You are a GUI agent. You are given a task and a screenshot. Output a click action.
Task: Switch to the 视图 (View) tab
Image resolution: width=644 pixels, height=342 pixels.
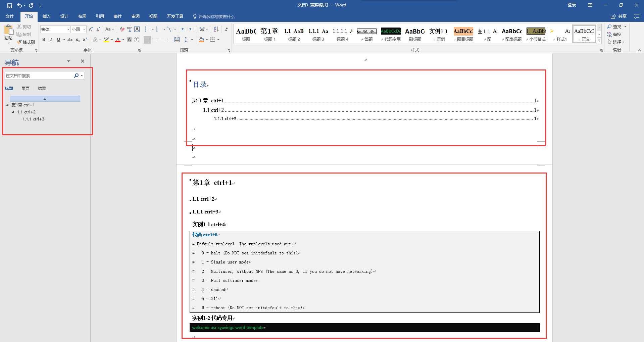pyautogui.click(x=153, y=16)
